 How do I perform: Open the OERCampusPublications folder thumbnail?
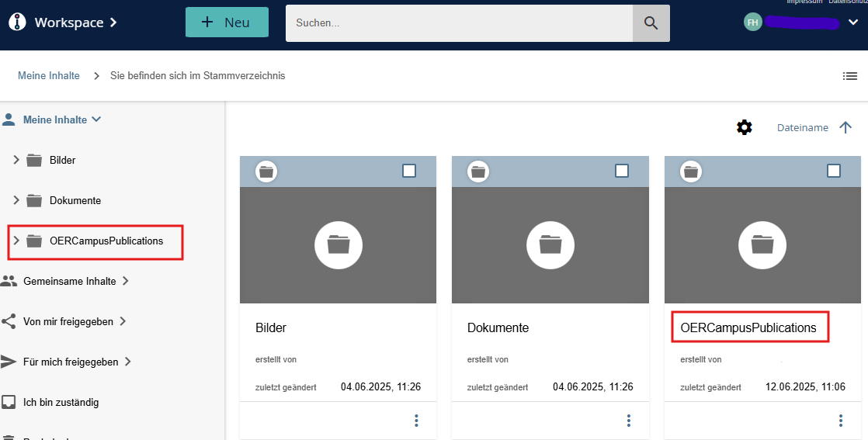[762, 245]
